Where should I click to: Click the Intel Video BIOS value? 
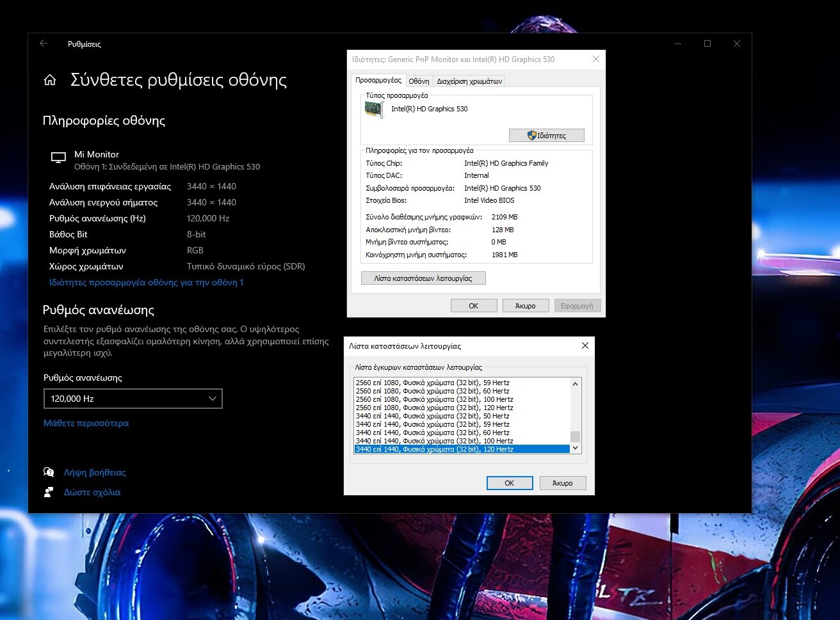[x=489, y=200]
